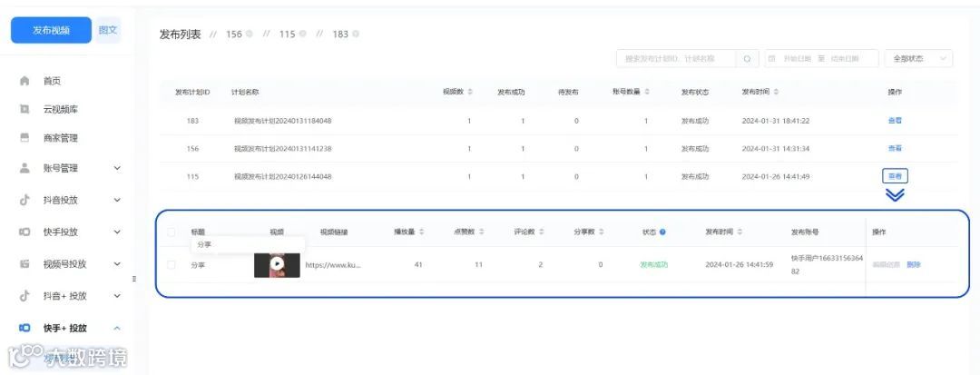
Task: Sort detail table by 分享数
Action: (x=602, y=232)
